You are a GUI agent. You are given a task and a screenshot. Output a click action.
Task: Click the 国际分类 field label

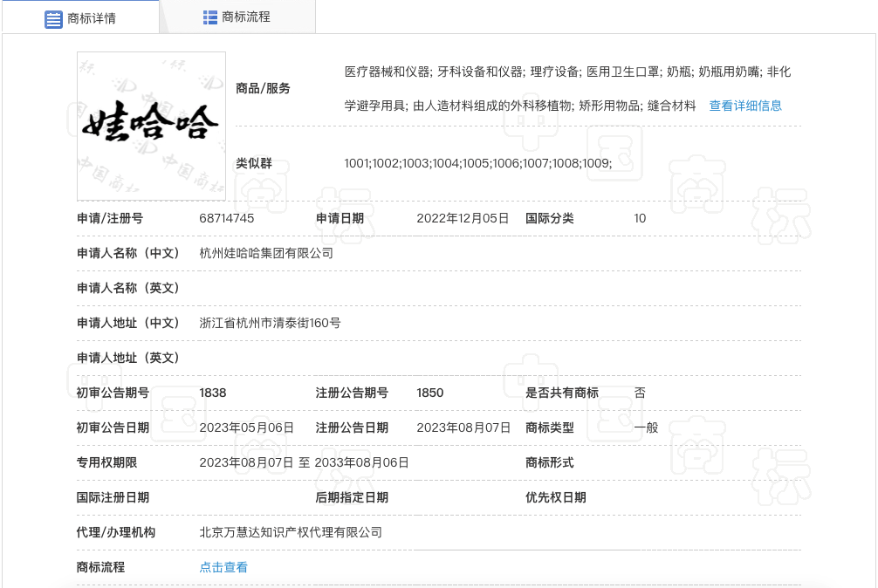point(549,218)
